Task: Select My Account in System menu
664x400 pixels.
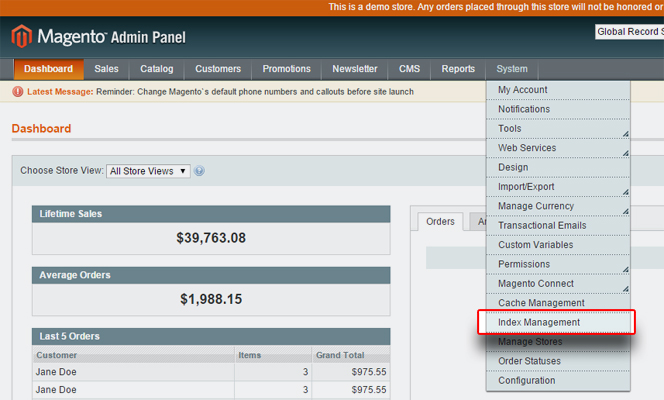Action: pos(523,90)
